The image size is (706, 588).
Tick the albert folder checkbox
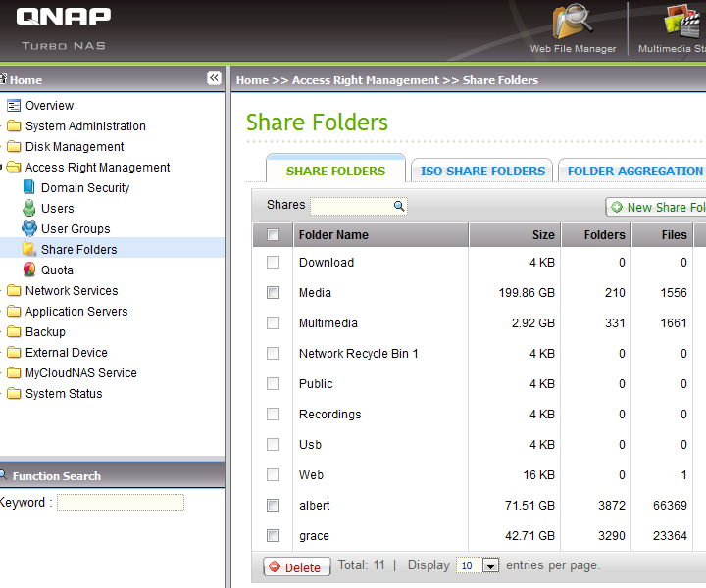(x=274, y=505)
